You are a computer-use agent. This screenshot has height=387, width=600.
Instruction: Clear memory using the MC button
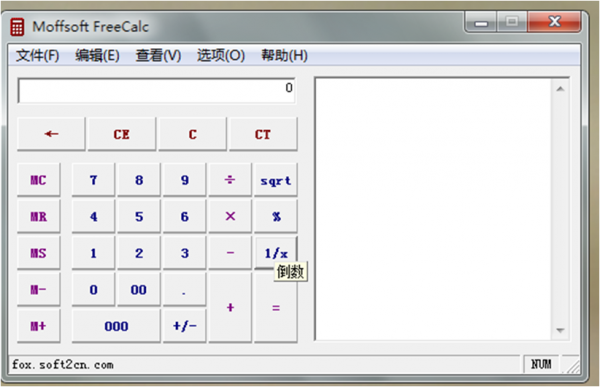point(39,180)
